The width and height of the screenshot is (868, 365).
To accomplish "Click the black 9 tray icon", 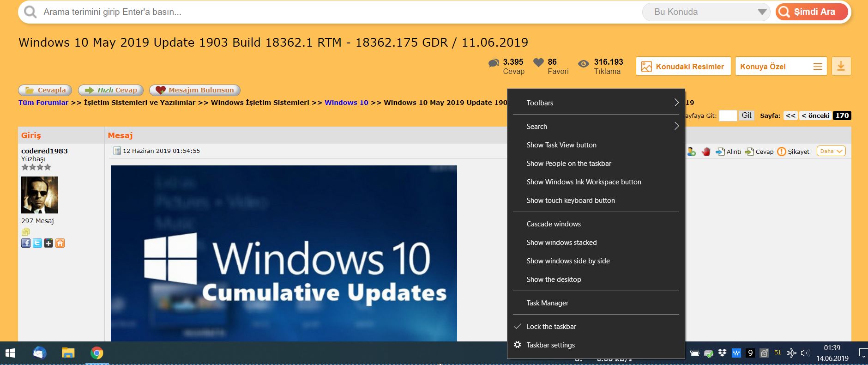I will [750, 353].
